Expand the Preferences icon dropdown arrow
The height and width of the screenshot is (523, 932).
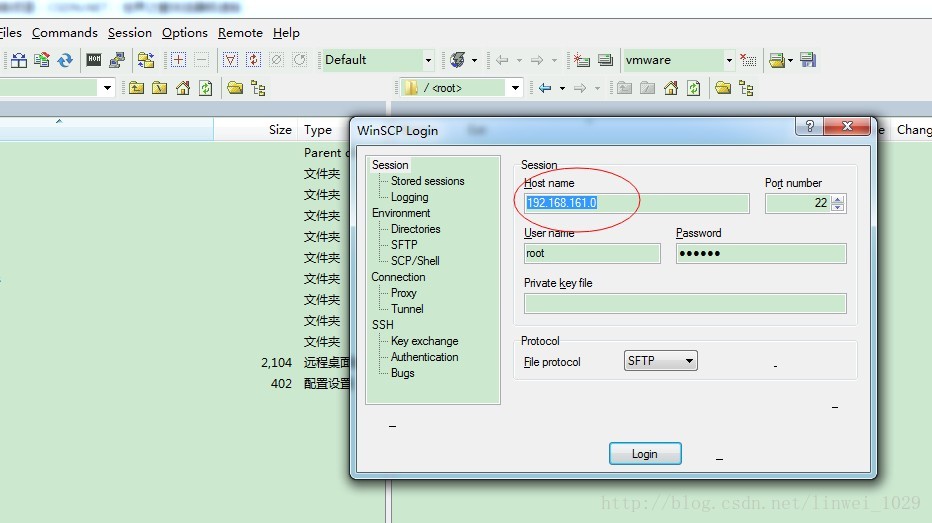click(x=474, y=60)
